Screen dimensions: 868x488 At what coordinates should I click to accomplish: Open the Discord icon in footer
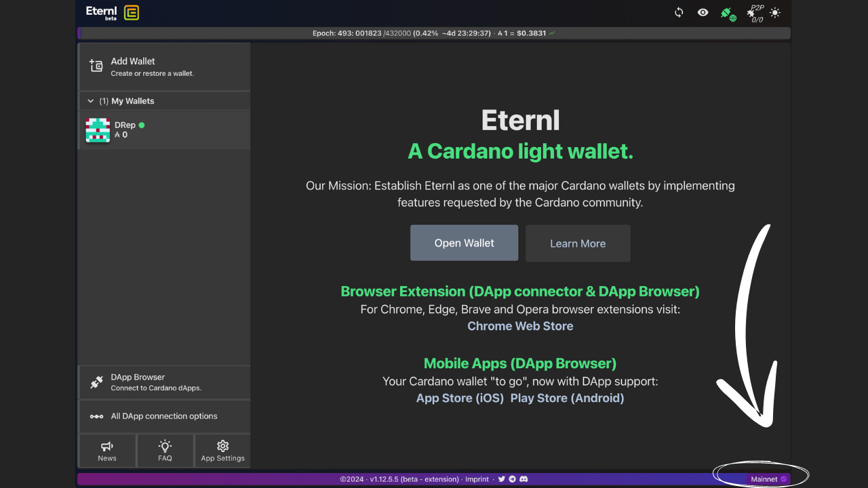point(524,479)
